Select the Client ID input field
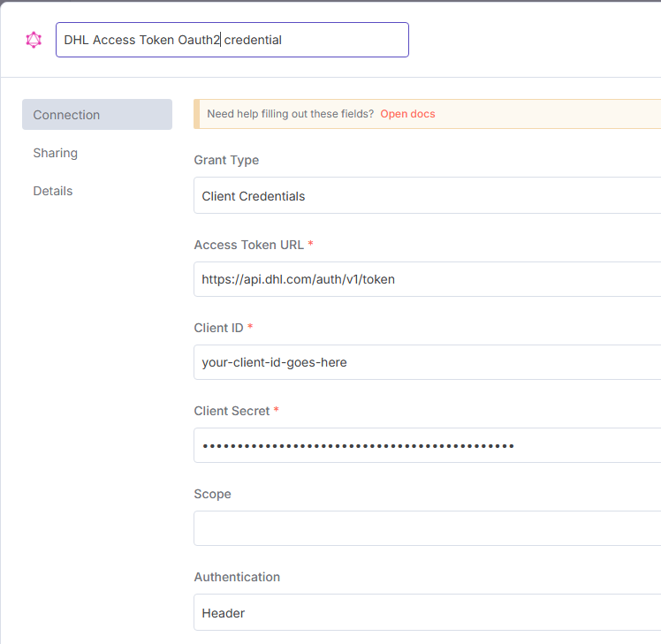 [x=427, y=362]
